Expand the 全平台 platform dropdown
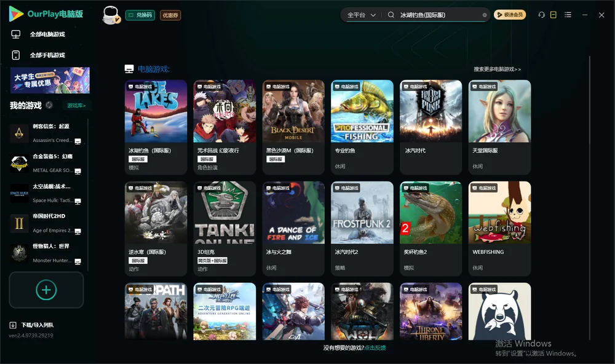This screenshot has width=615, height=364. [361, 15]
